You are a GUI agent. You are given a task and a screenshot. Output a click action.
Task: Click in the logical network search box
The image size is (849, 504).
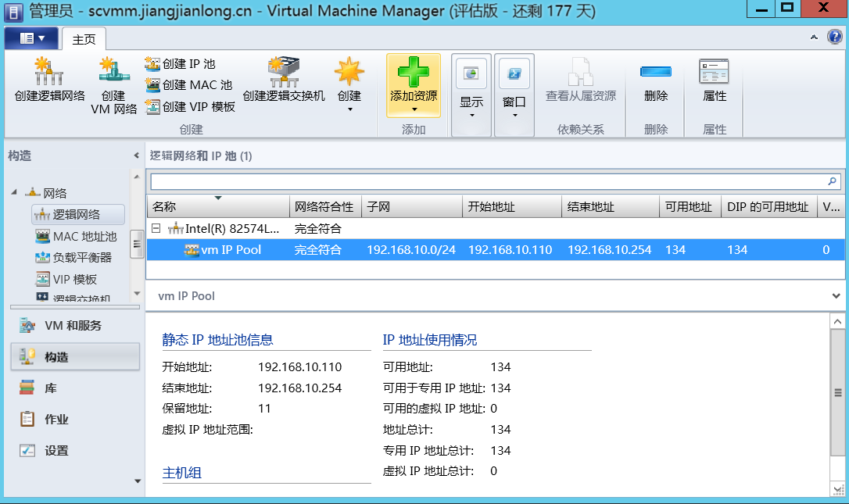point(487,181)
